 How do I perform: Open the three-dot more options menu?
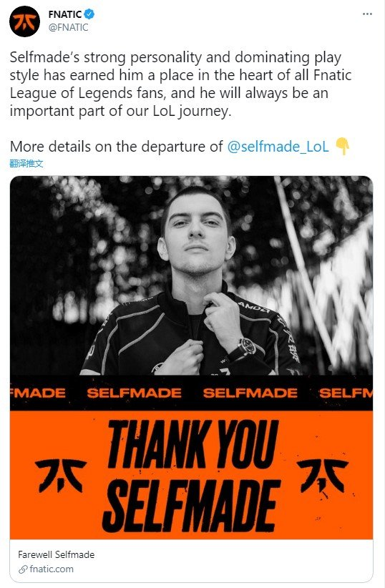pos(367,14)
